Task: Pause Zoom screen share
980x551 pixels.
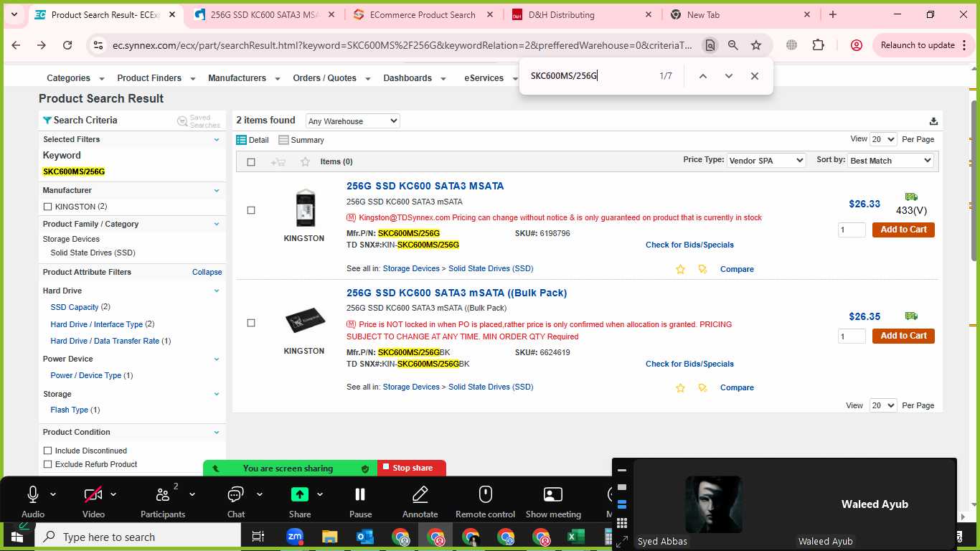Action: click(360, 501)
